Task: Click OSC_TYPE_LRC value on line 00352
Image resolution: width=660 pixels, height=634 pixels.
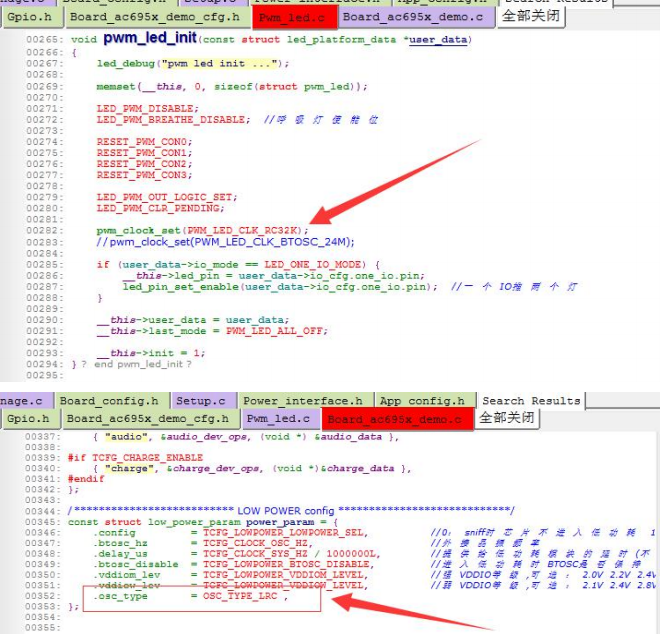Action: coord(240,596)
